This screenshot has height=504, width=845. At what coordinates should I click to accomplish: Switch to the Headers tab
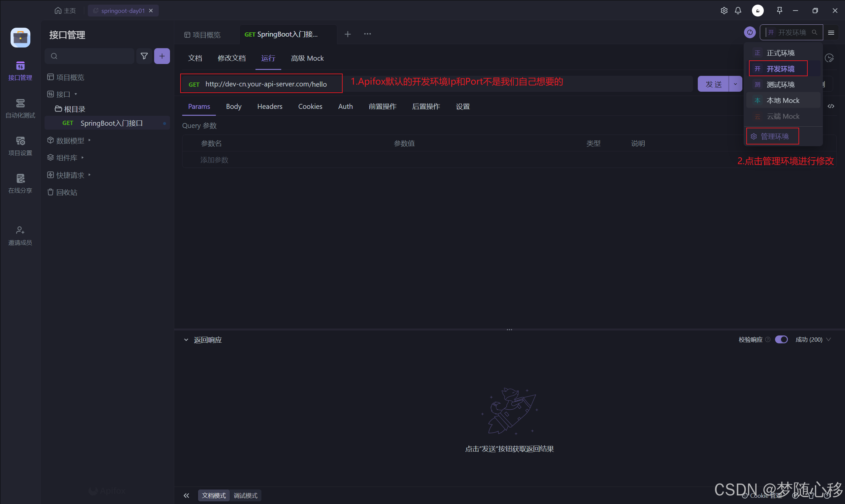point(269,107)
